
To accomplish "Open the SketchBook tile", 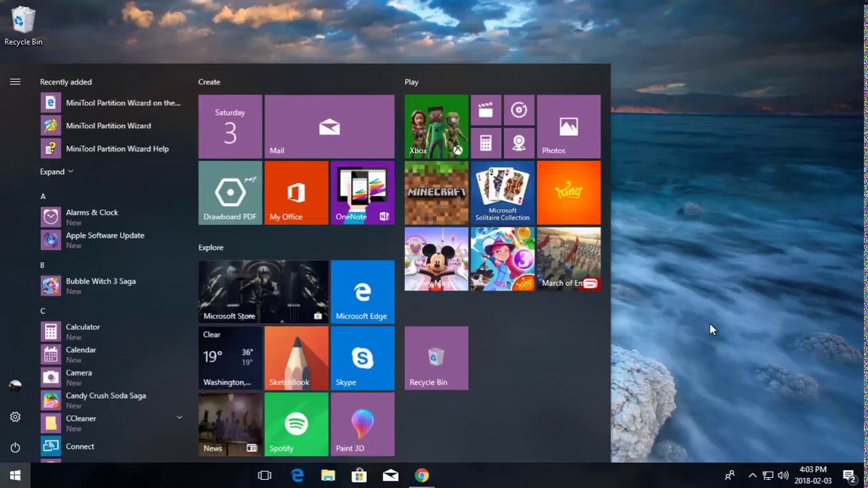I will (x=296, y=358).
